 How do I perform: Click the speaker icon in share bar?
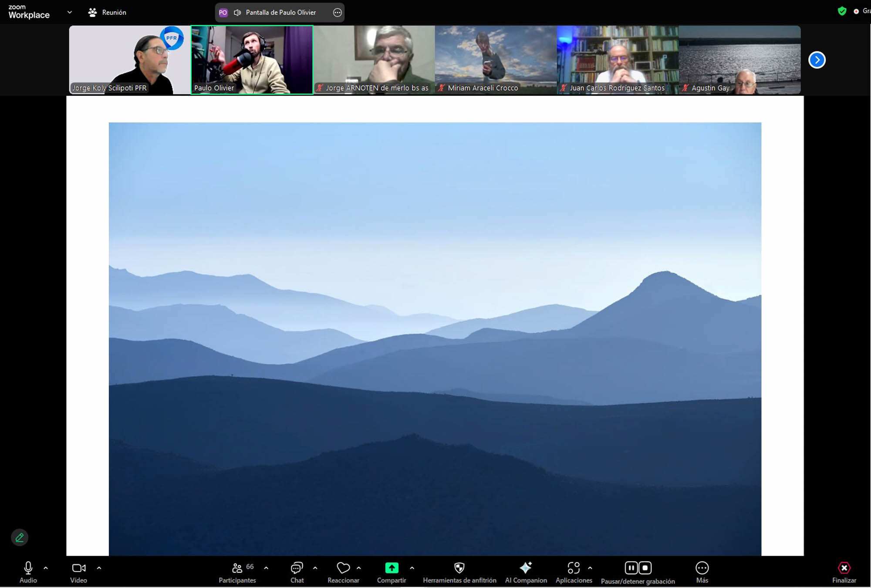pyautogui.click(x=237, y=13)
